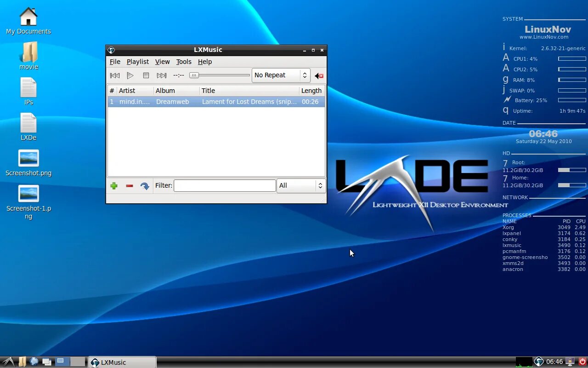Skip to previous track in LXMusic
This screenshot has width=588, height=368.
click(x=115, y=75)
